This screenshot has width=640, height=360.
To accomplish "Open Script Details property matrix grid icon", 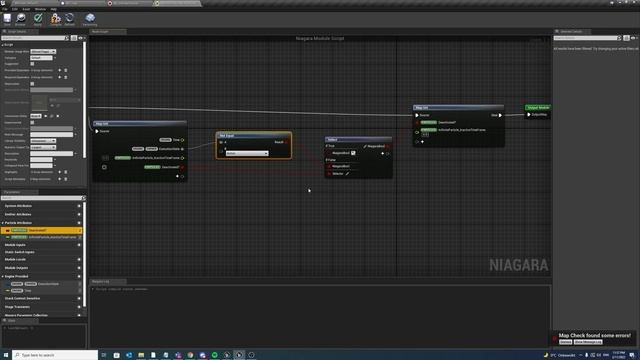I will point(74,38).
